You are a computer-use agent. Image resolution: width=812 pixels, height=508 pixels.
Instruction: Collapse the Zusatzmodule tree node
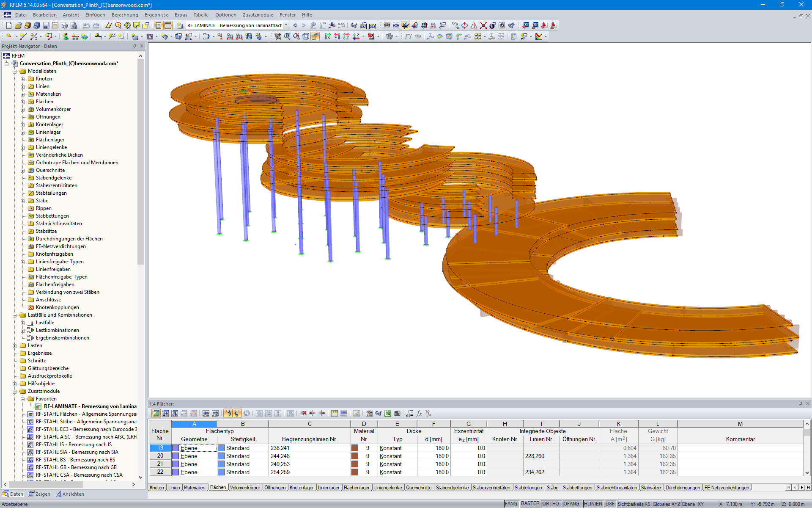point(14,391)
